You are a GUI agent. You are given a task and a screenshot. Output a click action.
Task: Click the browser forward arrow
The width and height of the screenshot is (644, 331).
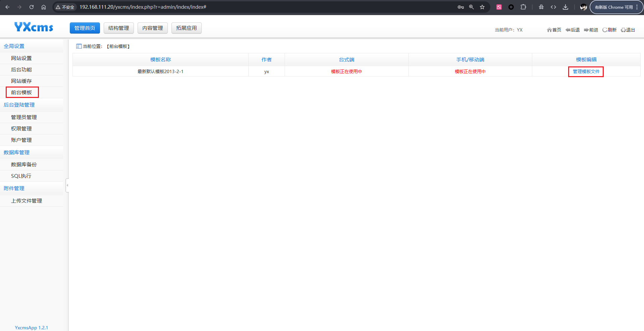pos(19,7)
